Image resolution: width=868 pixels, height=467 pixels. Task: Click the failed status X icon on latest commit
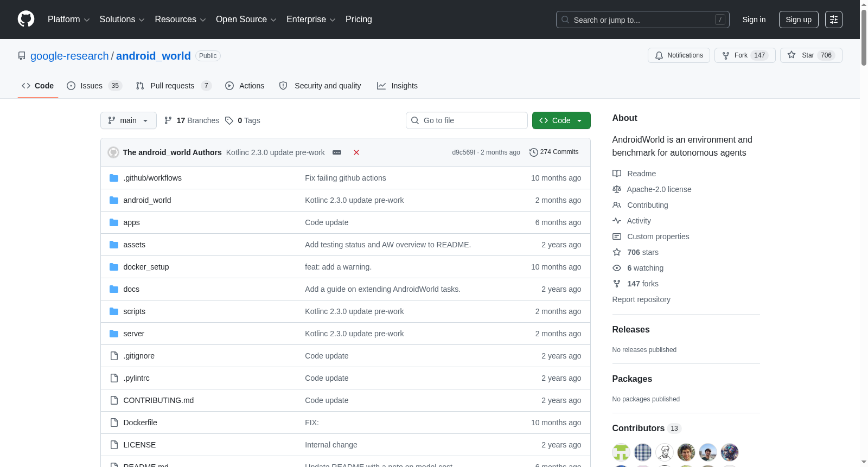click(x=356, y=152)
